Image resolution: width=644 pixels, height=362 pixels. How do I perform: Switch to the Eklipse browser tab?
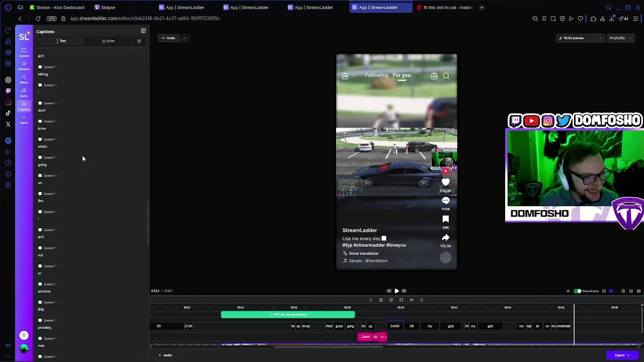105,8
